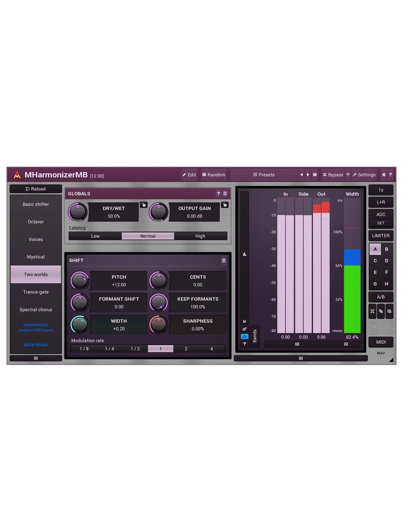This screenshot has height=532, width=403.
Task: Toggle the blue Bands power button
Action: 245,336
